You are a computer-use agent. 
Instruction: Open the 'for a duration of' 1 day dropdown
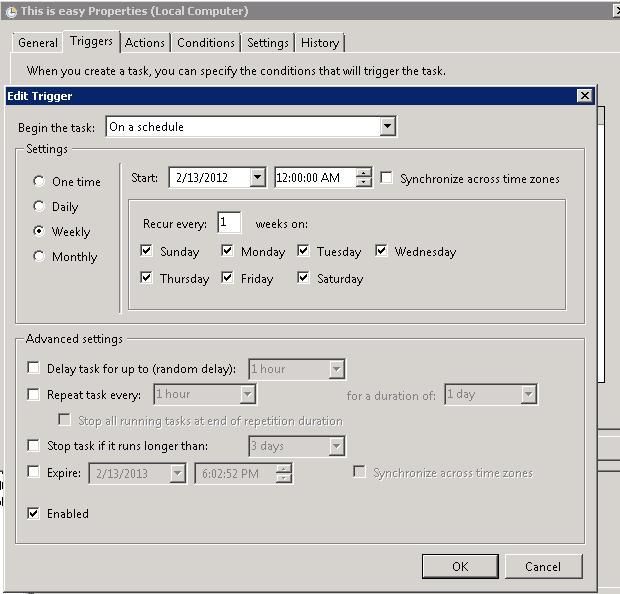pos(528,394)
